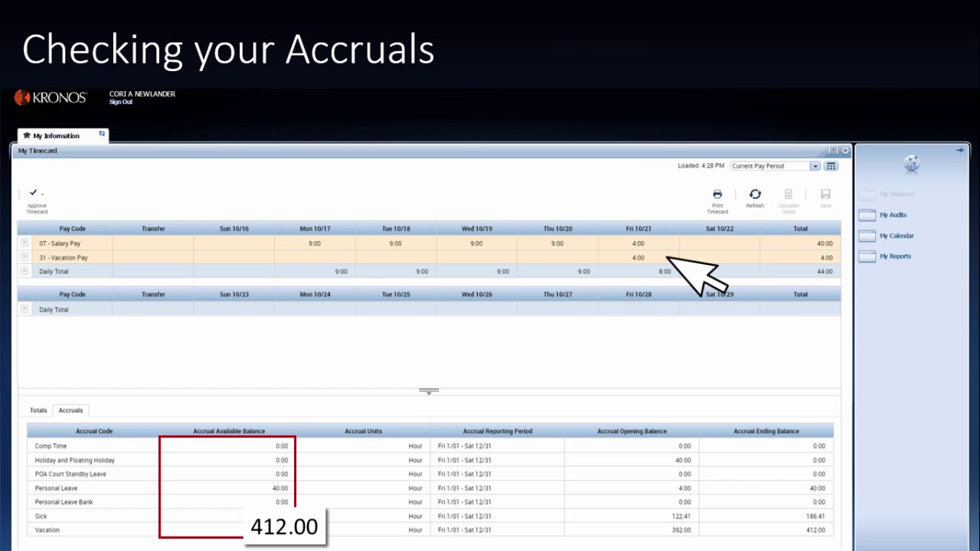The height and width of the screenshot is (551, 980).
Task: Select the Fri 10/21 Salary Pay 4:00 cell
Action: (638, 243)
